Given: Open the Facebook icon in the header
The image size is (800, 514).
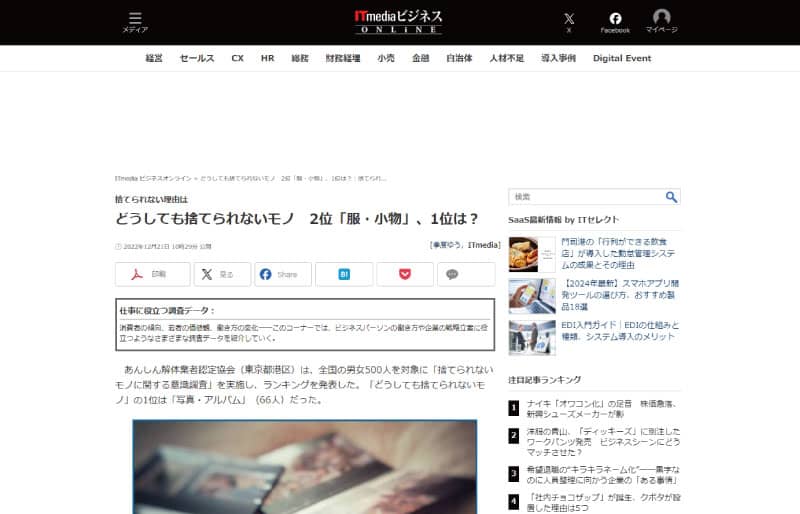Looking at the screenshot, I should (615, 21).
